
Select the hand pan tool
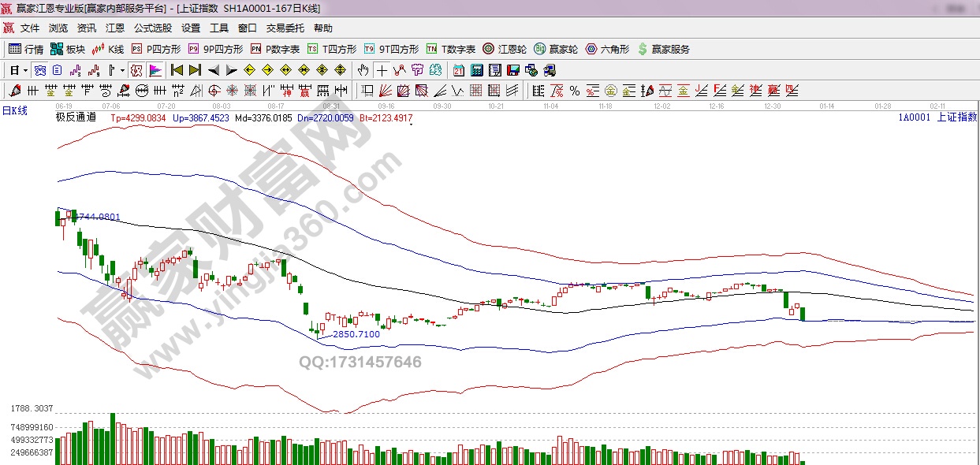click(363, 70)
